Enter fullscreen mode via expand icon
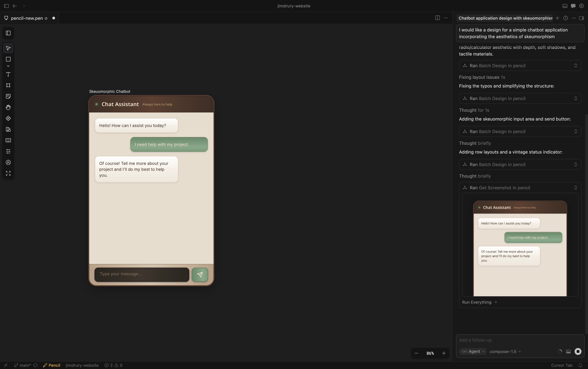The width and height of the screenshot is (588, 369). click(8, 173)
